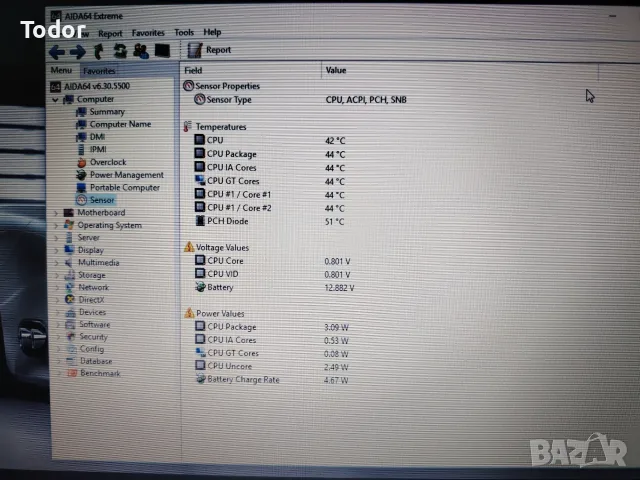640x480 pixels.
Task: Select the Computer tree item
Action: [89, 99]
